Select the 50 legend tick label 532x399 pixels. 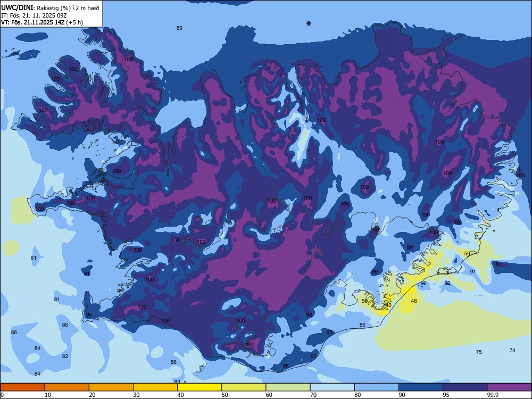click(225, 395)
